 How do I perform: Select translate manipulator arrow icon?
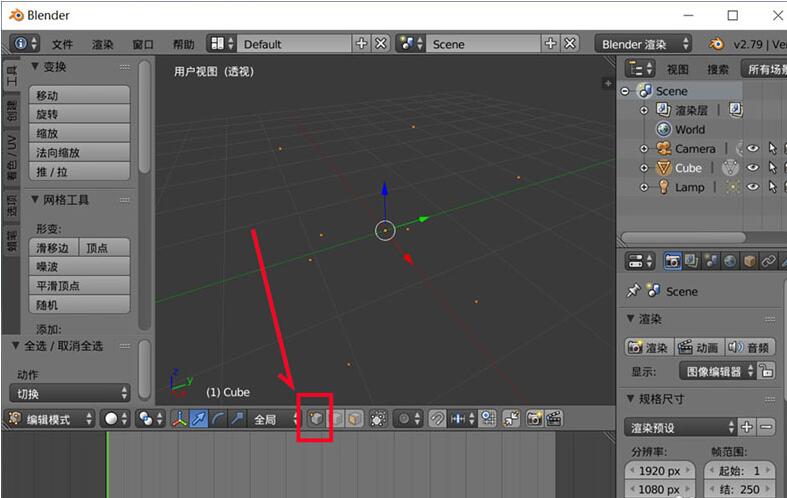click(199, 418)
